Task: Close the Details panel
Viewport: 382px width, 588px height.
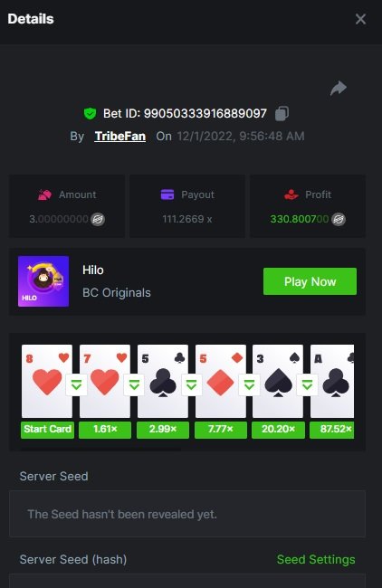Action: (360, 19)
